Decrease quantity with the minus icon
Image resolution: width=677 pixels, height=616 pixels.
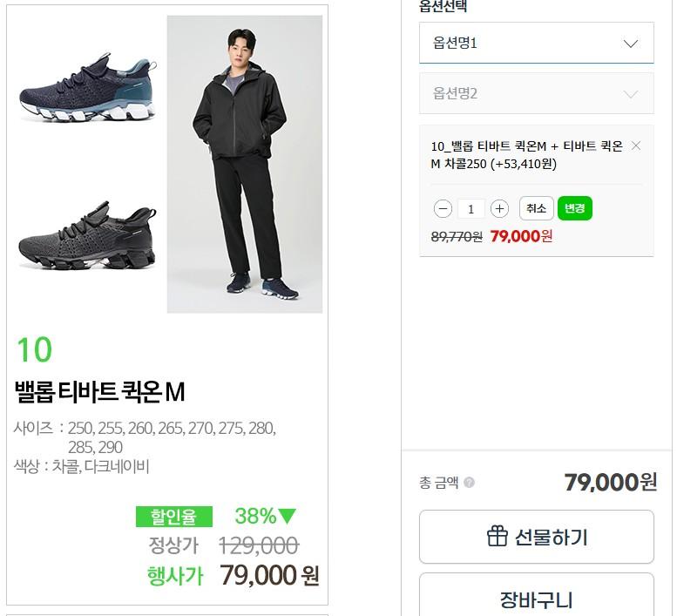pyautogui.click(x=443, y=209)
